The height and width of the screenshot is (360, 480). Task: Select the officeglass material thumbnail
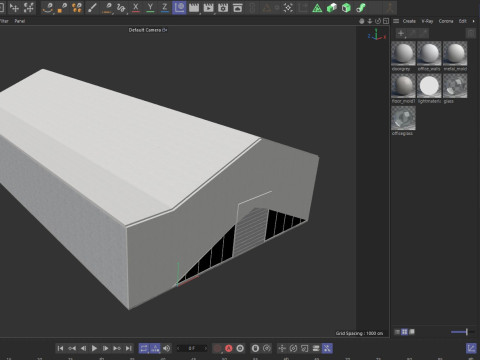point(403,118)
